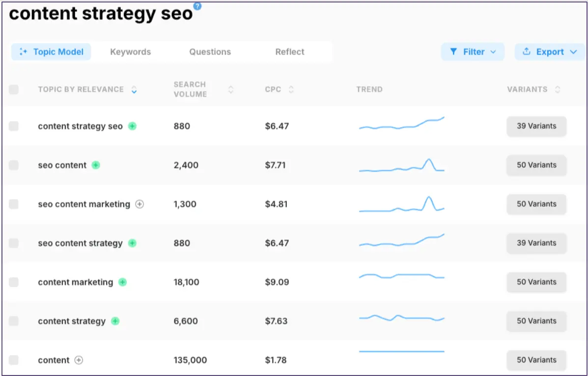Switch to the Keywords tab
This screenshot has height=376, width=588.
(130, 52)
